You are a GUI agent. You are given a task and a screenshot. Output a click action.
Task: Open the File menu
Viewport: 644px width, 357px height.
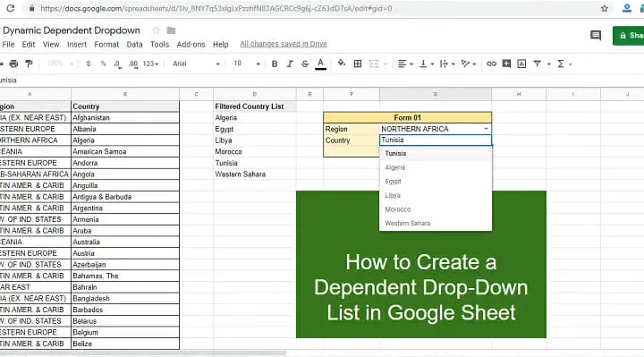[8, 45]
